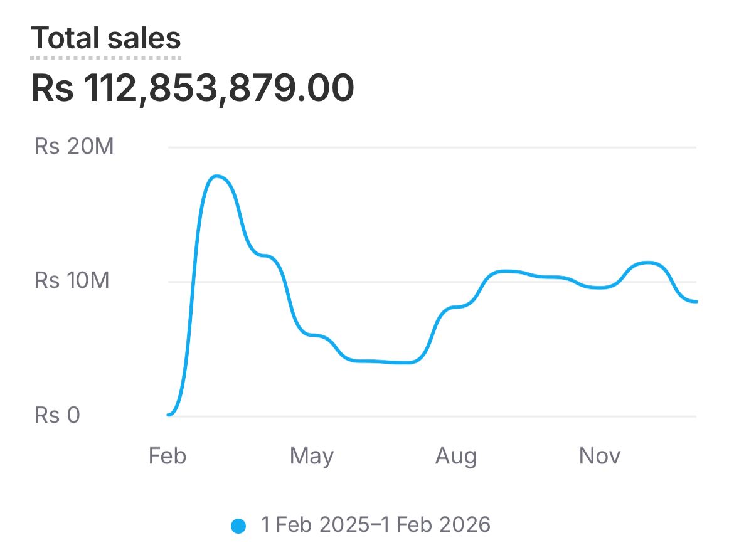
Task: Click the Total sales heading link
Action: coord(106,38)
